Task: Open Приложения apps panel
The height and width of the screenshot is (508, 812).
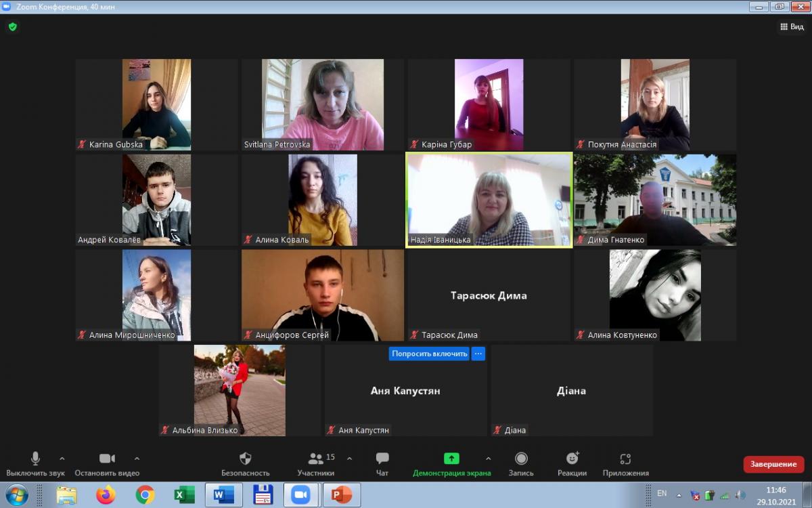Action: 625,464
